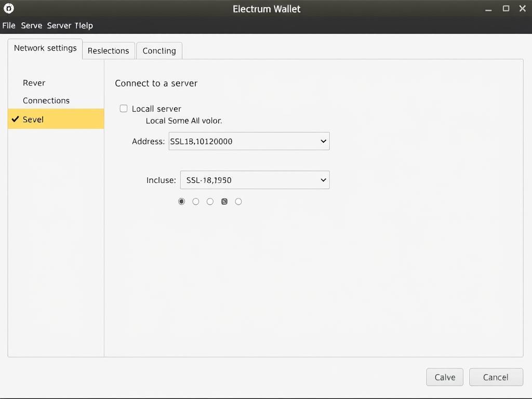532x399 pixels.
Task: Click the 'Incluse:' label
Action: pos(161,180)
